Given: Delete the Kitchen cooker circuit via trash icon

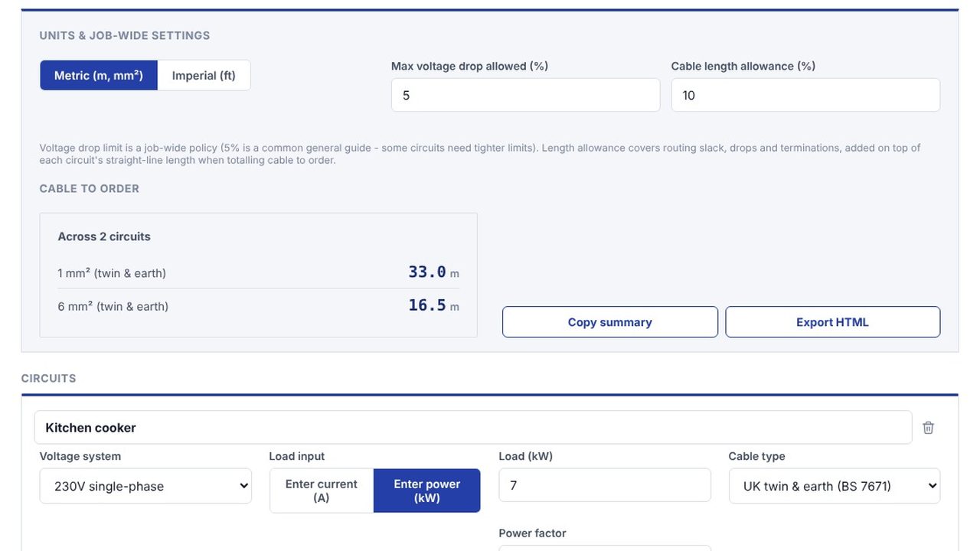Looking at the screenshot, I should (928, 428).
